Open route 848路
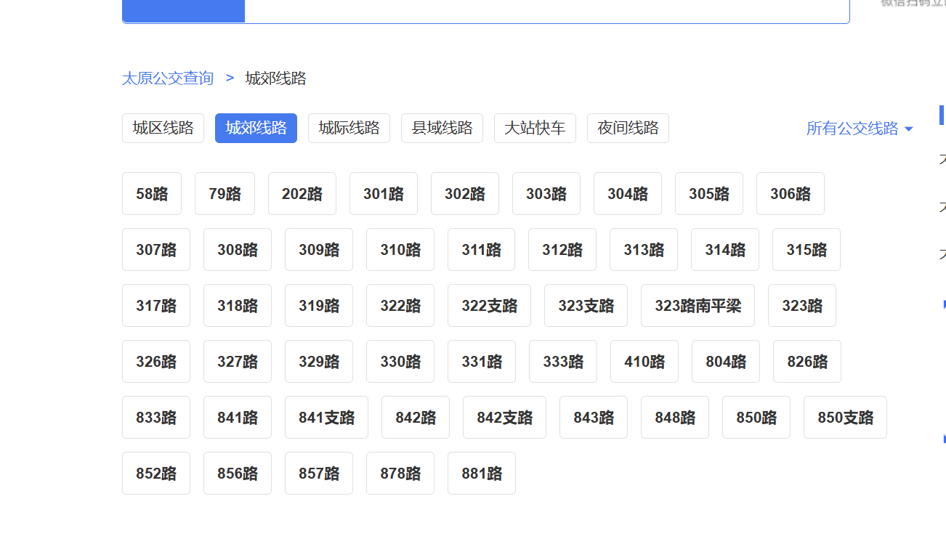This screenshot has height=560, width=946. pyautogui.click(x=675, y=418)
